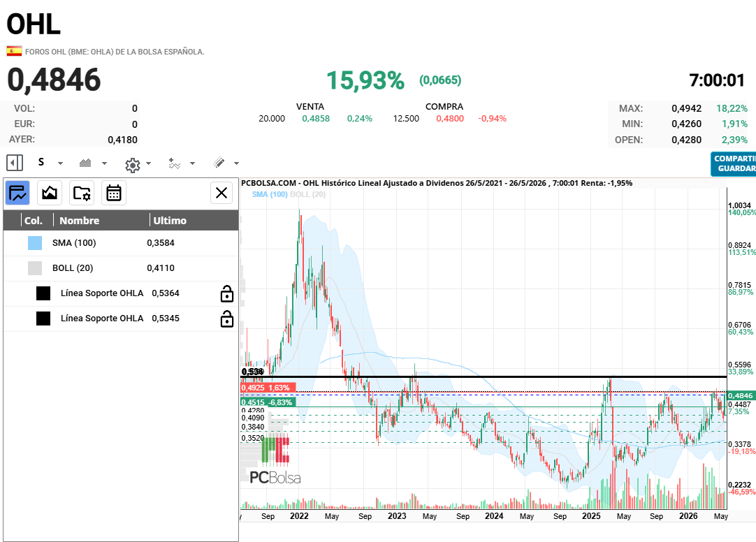
Task: Click the VENTA price 0,4858
Action: click(316, 119)
